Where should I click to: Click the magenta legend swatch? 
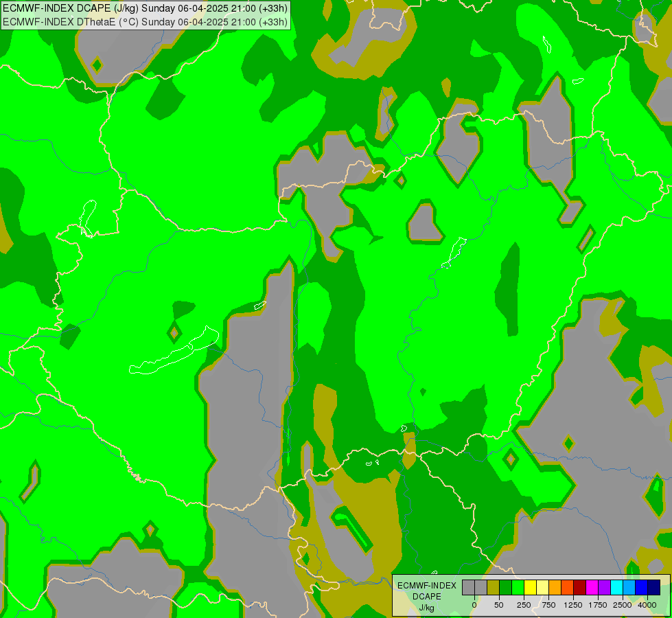tap(592, 587)
